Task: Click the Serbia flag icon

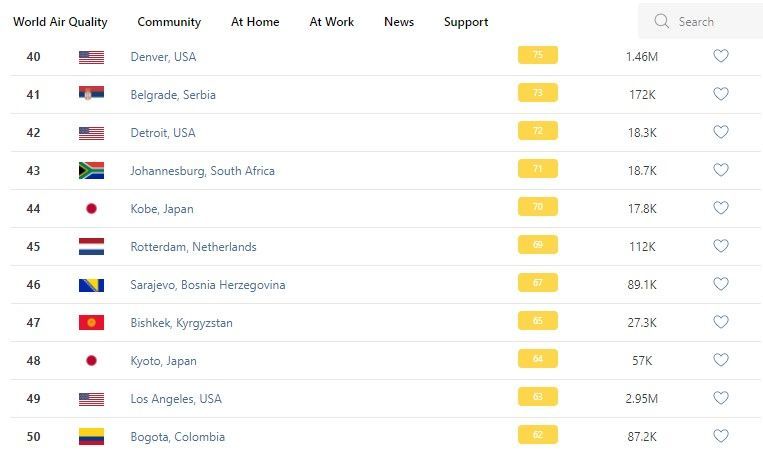Action: pos(91,95)
